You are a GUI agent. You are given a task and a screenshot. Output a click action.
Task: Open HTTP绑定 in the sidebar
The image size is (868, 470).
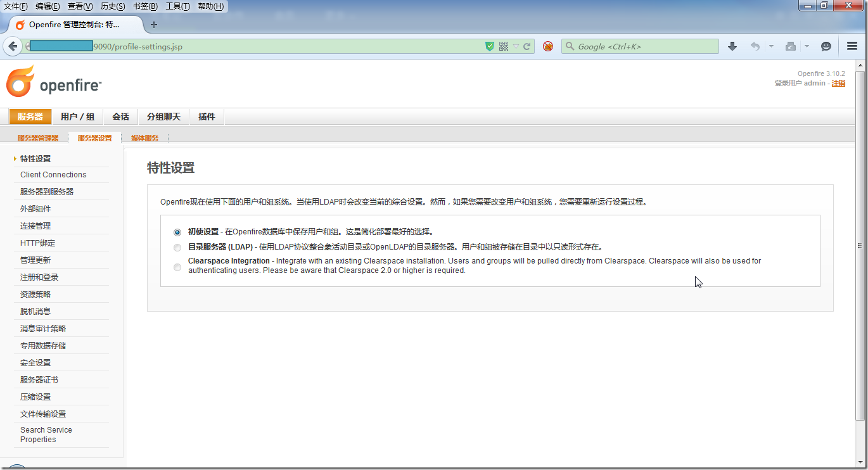click(37, 243)
